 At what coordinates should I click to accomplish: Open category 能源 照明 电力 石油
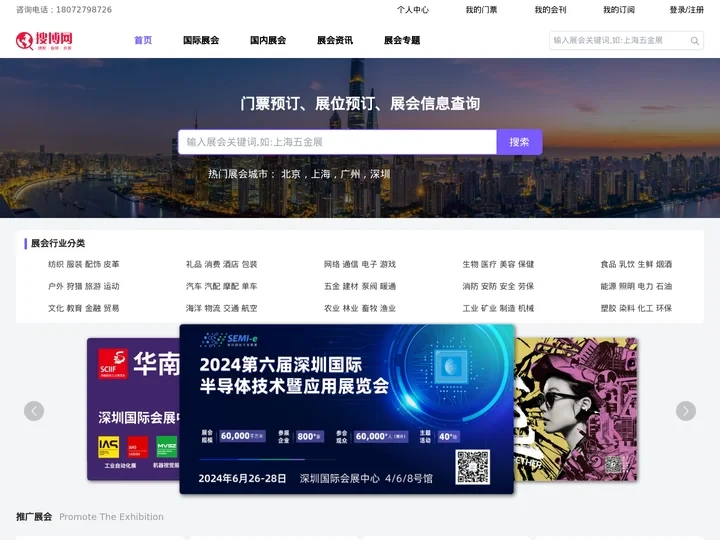point(636,286)
